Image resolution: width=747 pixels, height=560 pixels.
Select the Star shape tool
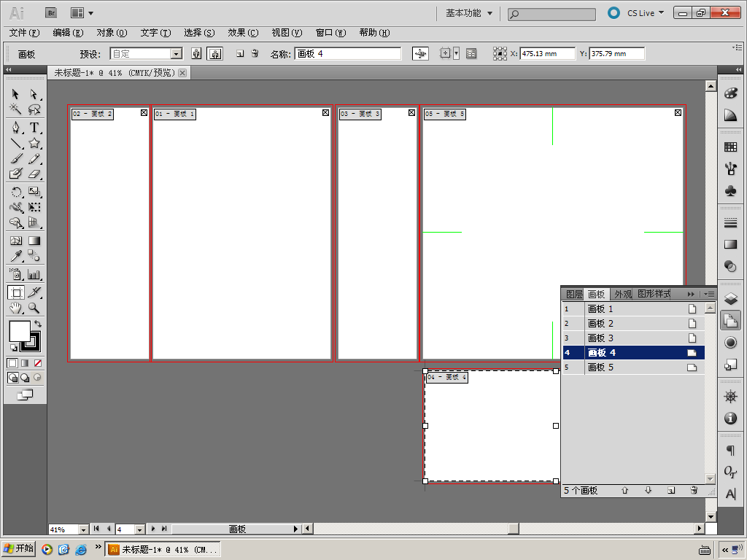pyautogui.click(x=34, y=143)
